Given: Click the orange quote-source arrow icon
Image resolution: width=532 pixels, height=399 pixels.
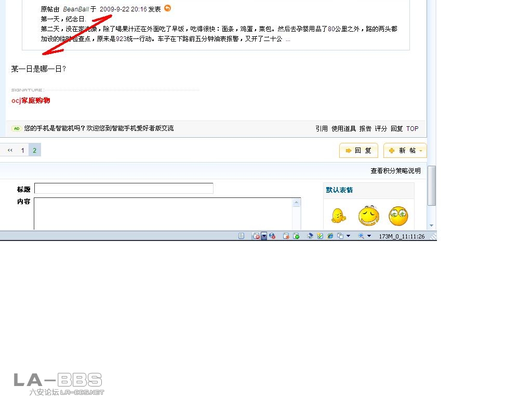Looking at the screenshot, I should 167,8.
